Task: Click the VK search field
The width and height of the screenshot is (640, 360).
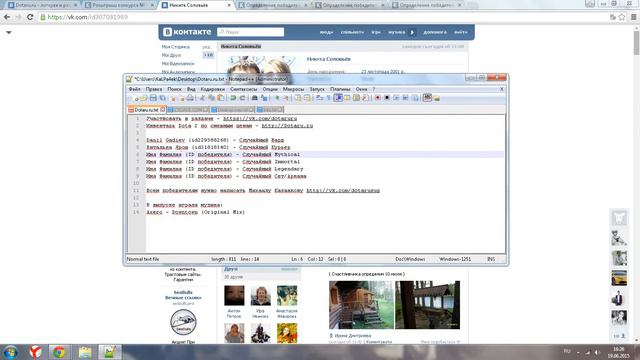Action: (251, 32)
